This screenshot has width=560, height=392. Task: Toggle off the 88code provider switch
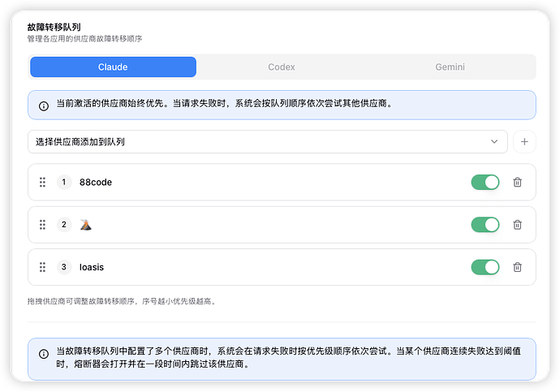click(x=485, y=182)
